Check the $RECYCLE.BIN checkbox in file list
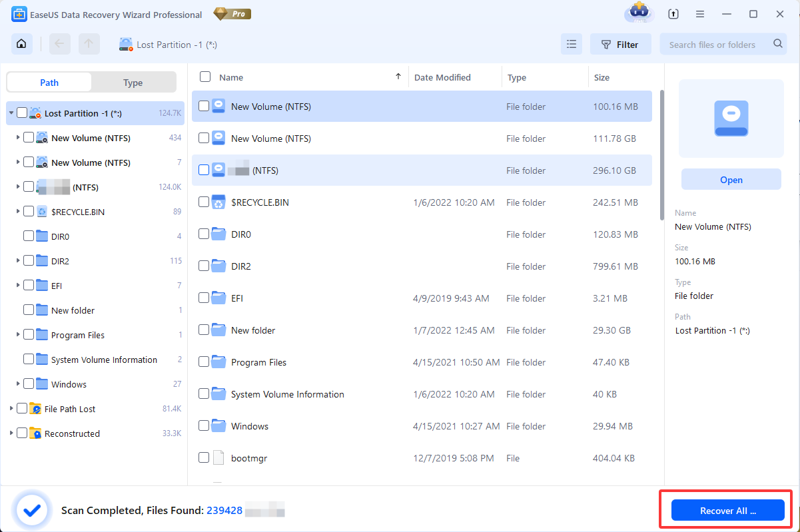Image resolution: width=800 pixels, height=532 pixels. click(x=204, y=202)
